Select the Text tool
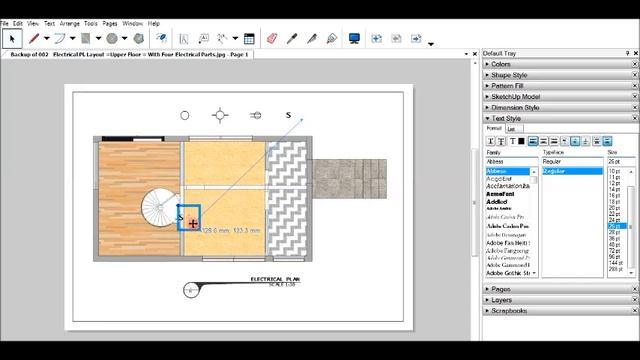 [x=184, y=39]
